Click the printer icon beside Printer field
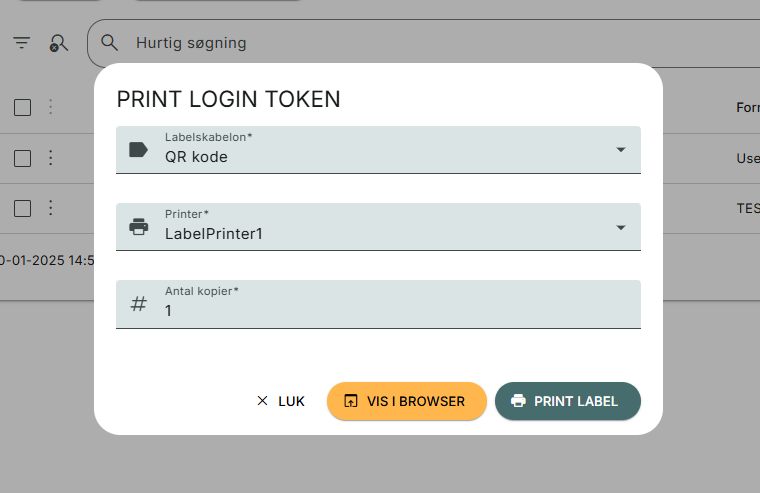This screenshot has height=493, width=760. coord(139,226)
